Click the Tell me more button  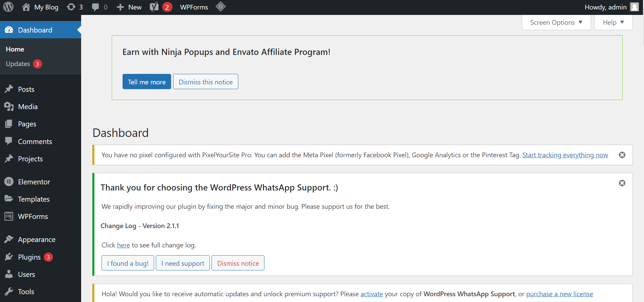click(147, 82)
